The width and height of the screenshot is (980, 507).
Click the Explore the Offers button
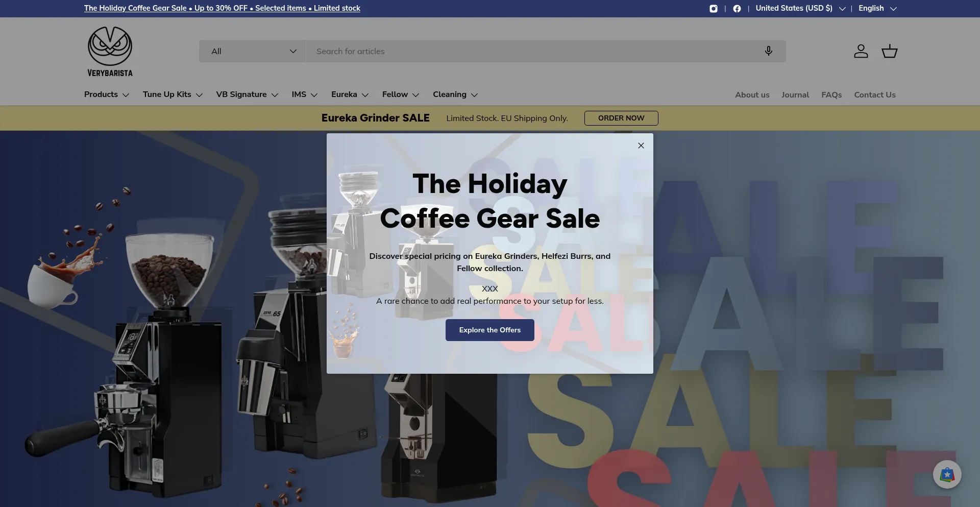click(x=490, y=330)
